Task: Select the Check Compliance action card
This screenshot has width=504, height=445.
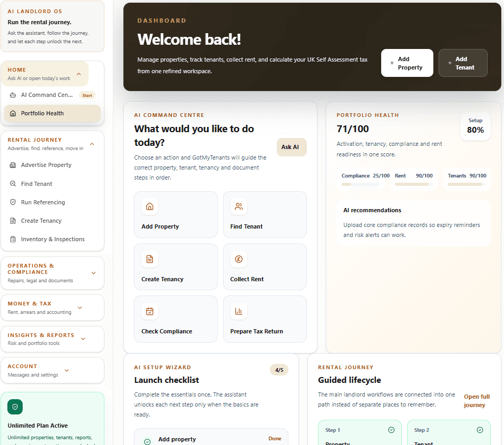Action: click(x=176, y=319)
